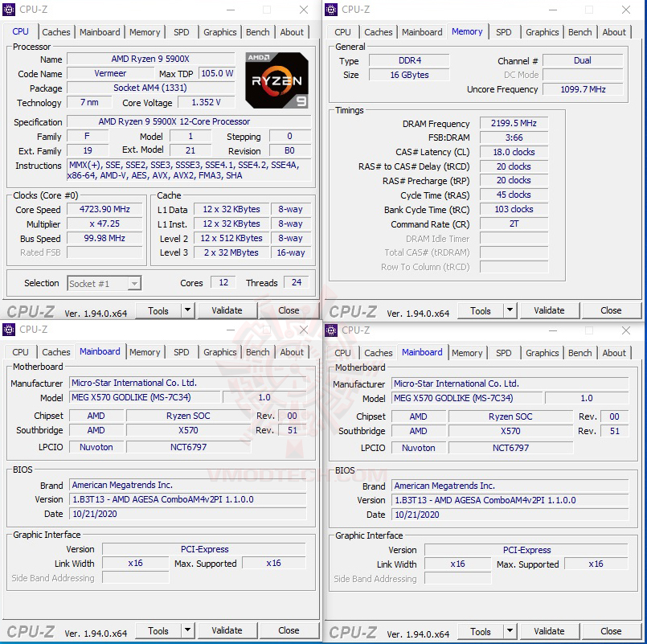The width and height of the screenshot is (647, 644).
Task: Click CPU-Z app icon in top-left window title
Action: (x=9, y=9)
